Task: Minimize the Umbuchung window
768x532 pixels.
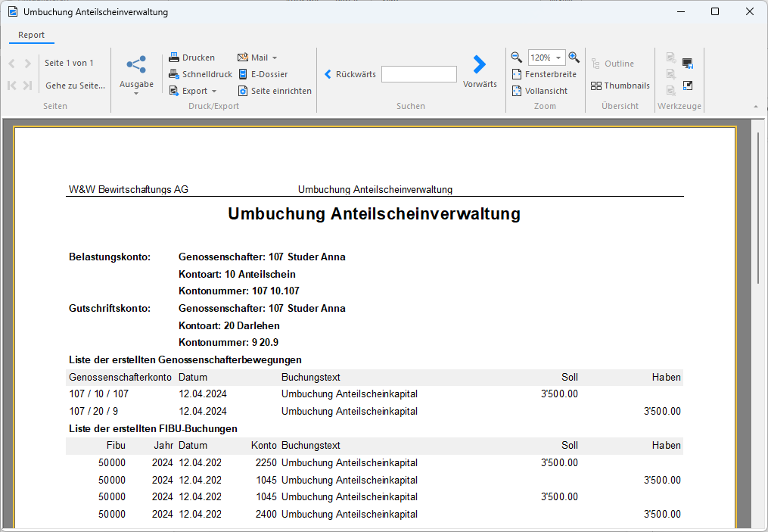Action: (681, 11)
